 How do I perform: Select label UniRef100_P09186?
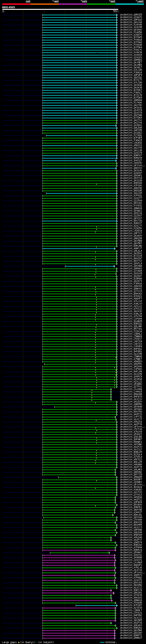[x=131, y=45]
